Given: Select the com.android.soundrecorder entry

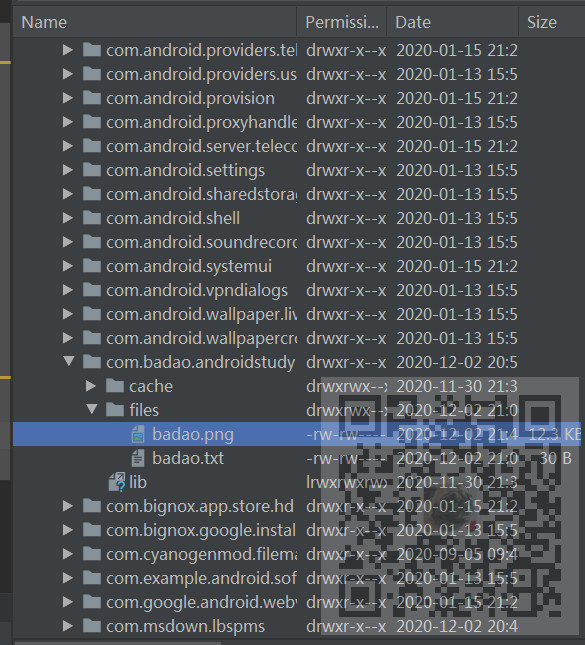Looking at the screenshot, I should [297, 242].
